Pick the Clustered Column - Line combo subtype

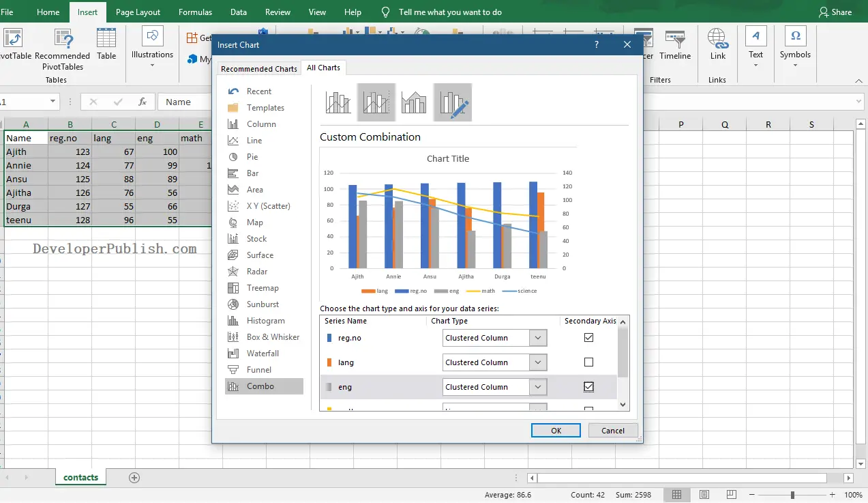(x=338, y=102)
